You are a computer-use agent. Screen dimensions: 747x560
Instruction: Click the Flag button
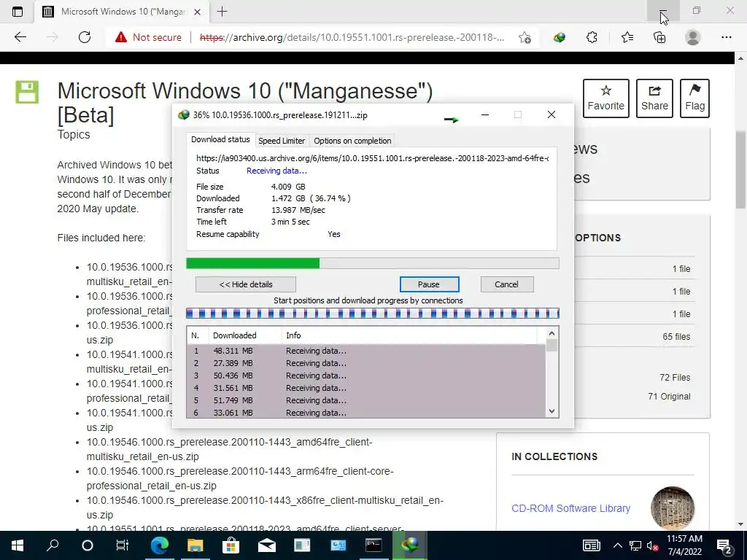click(x=694, y=98)
